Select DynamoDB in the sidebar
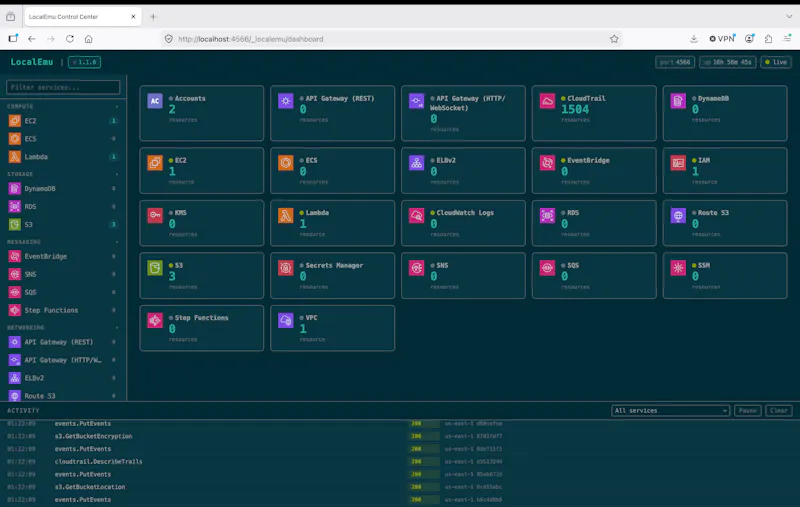The height and width of the screenshot is (507, 800). [62, 189]
